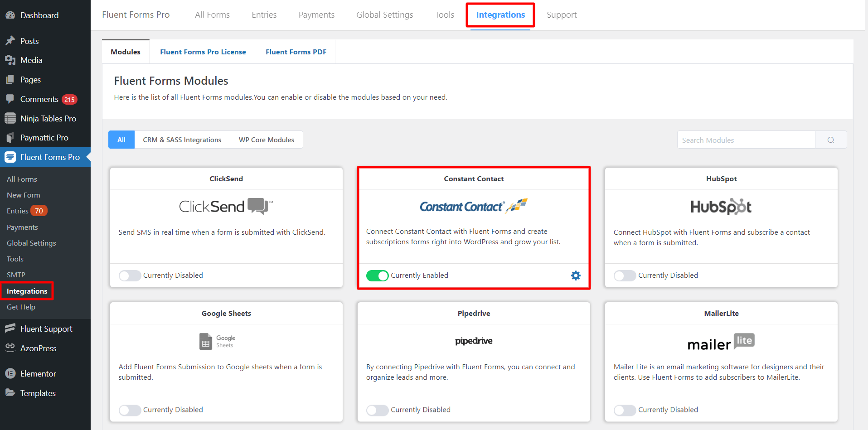Open Constant Contact settings gear icon
The height and width of the screenshot is (430, 868).
(575, 275)
